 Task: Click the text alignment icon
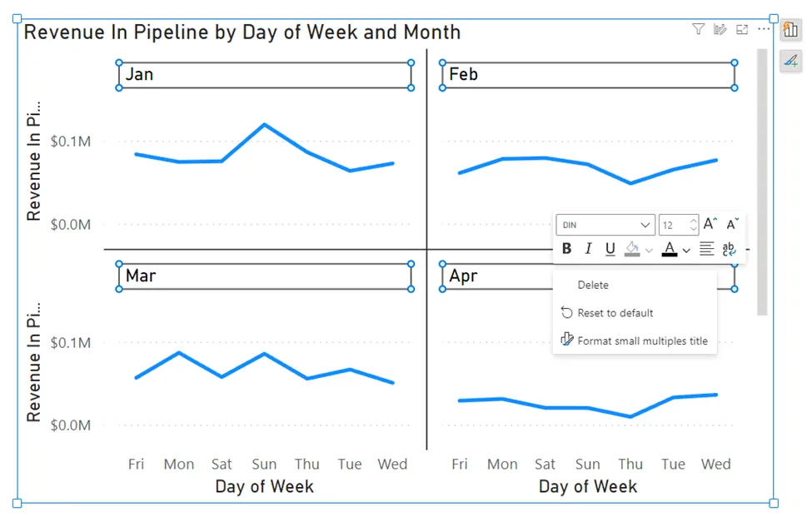point(706,249)
